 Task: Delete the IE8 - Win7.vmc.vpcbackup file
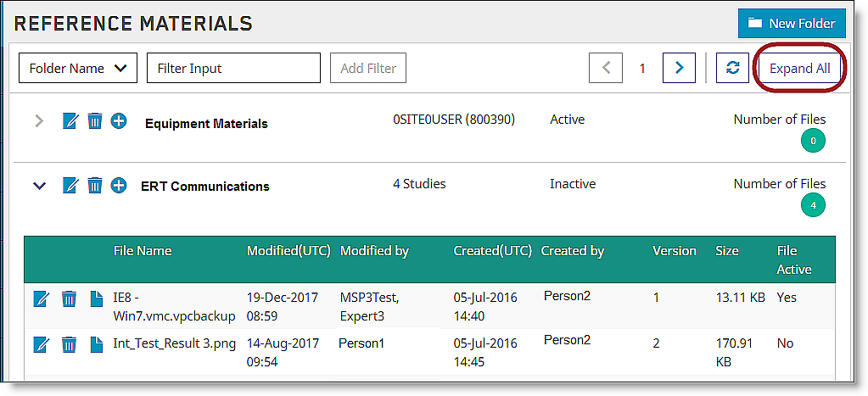(69, 299)
